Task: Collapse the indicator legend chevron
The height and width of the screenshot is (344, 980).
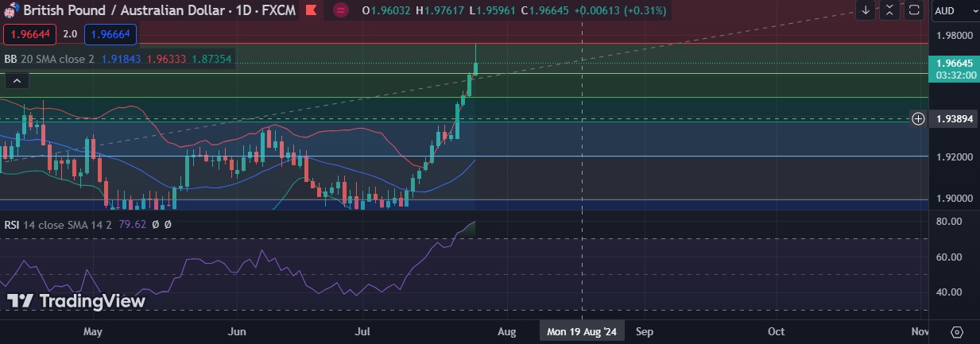Action: point(17,80)
